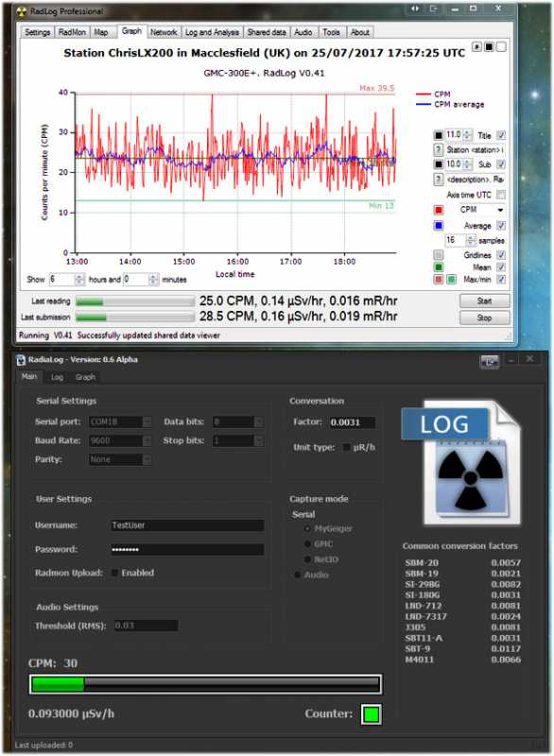554x756 pixels.
Task: Open the red Max line color swatch
Action: point(439,280)
